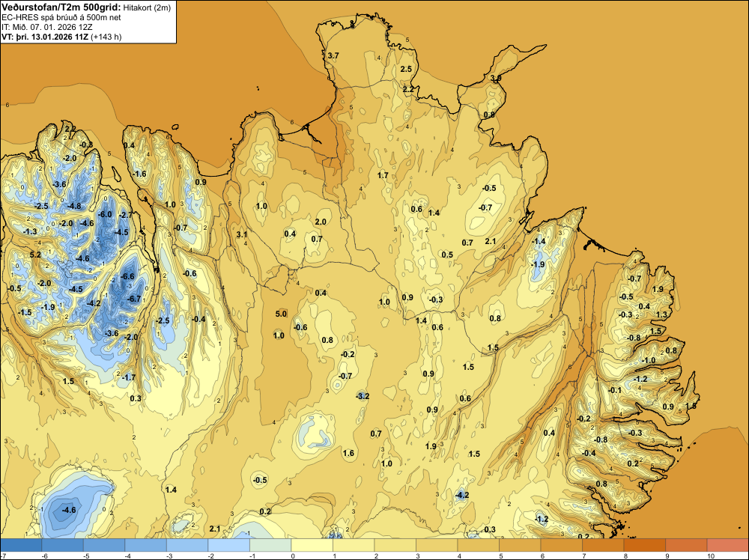Select the legend swatch between 6 and 7
Image resolution: width=749 pixels, height=560 pixels.
click(561, 545)
